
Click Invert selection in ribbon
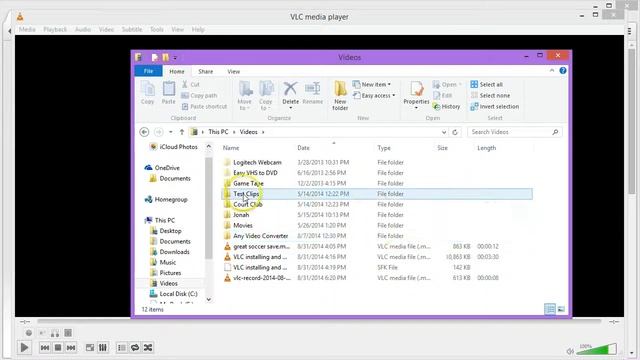[x=495, y=107]
